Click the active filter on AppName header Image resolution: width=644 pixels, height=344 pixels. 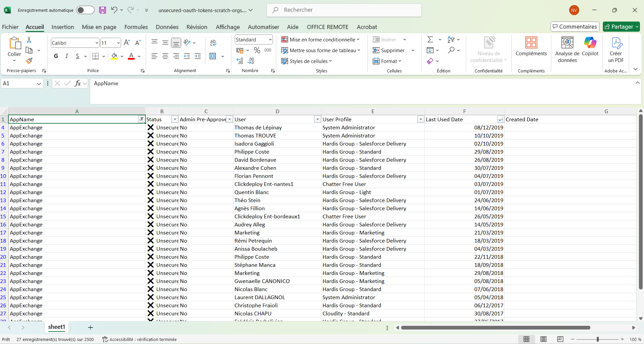pyautogui.click(x=141, y=119)
